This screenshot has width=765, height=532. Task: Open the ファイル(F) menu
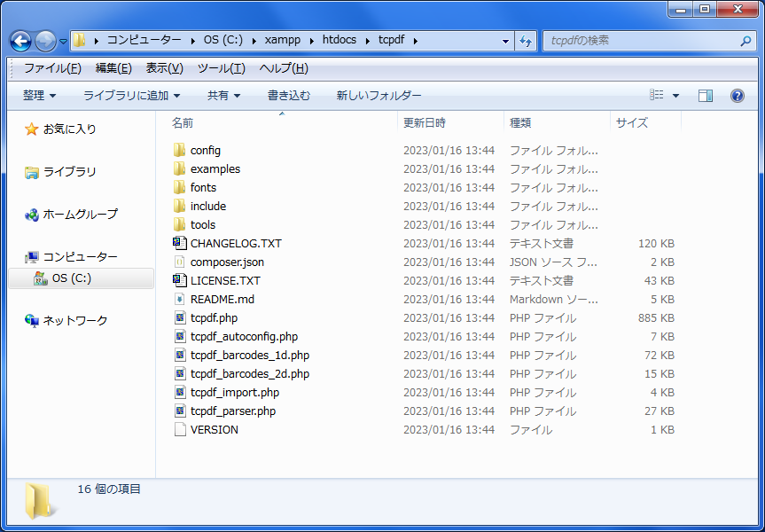click(52, 68)
